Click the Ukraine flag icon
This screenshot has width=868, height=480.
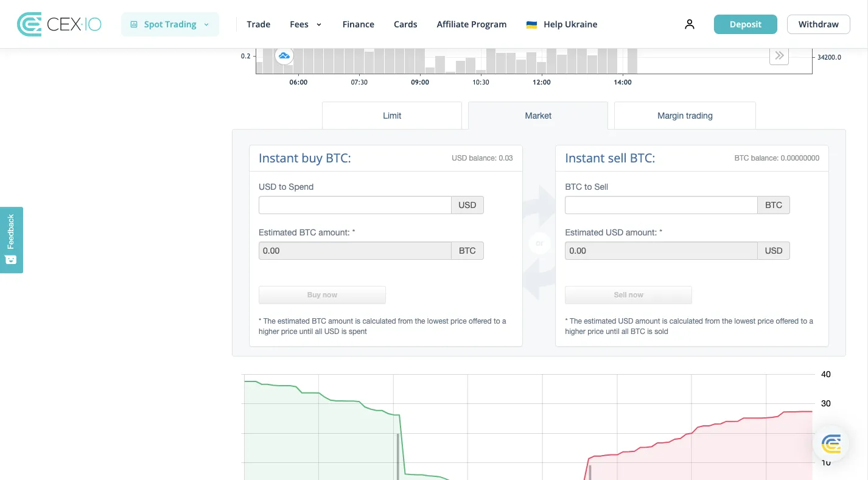[531, 24]
